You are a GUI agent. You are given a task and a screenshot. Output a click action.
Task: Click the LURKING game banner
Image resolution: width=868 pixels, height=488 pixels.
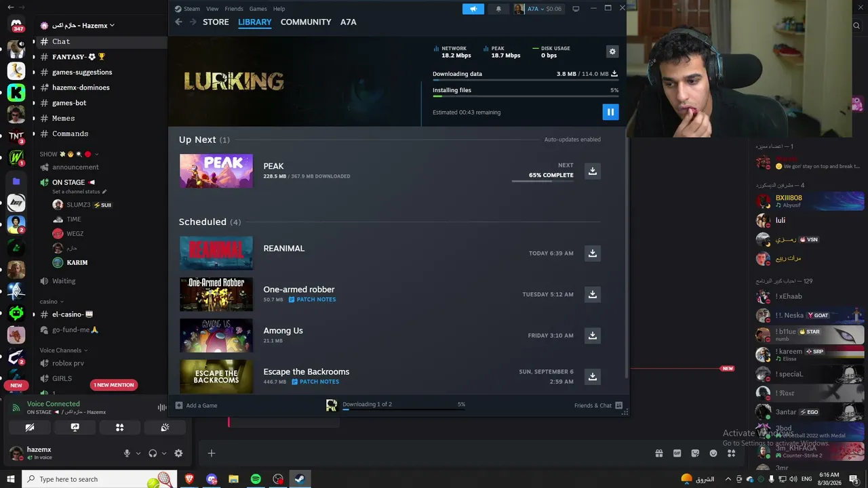click(234, 81)
